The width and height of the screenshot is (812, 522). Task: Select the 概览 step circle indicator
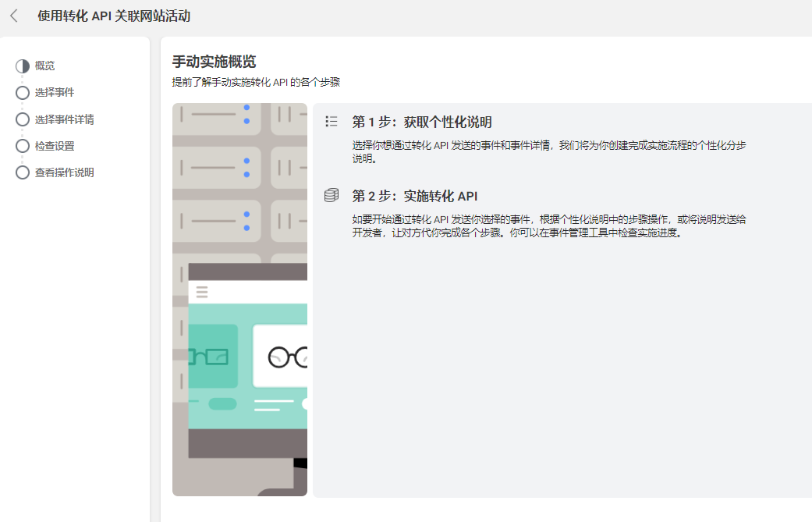23,66
